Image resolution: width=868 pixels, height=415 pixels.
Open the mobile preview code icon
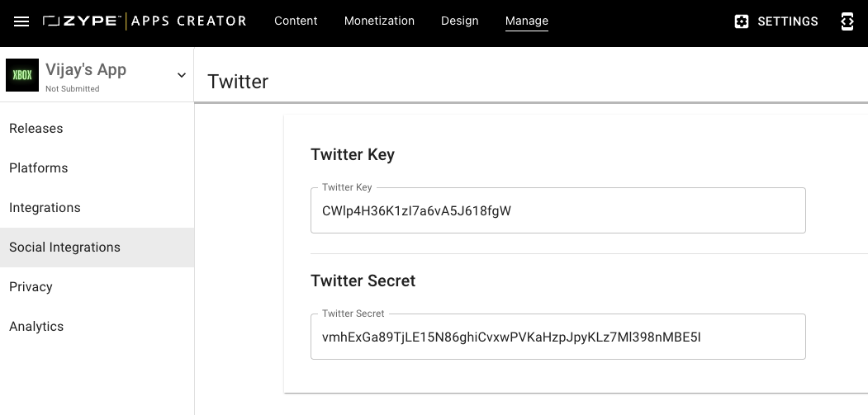pyautogui.click(x=847, y=21)
